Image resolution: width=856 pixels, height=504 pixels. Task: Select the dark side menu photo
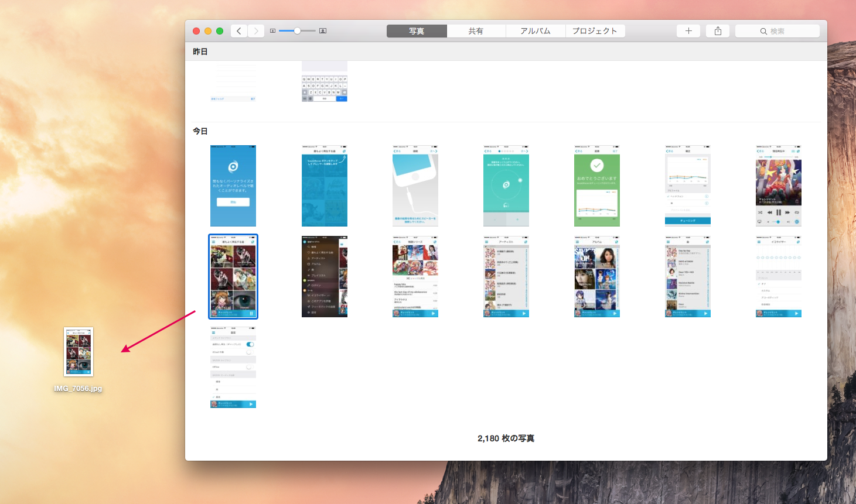pos(325,277)
